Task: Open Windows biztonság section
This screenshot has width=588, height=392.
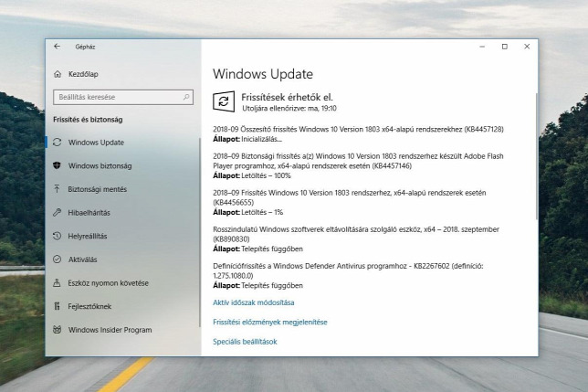Action: coord(100,165)
